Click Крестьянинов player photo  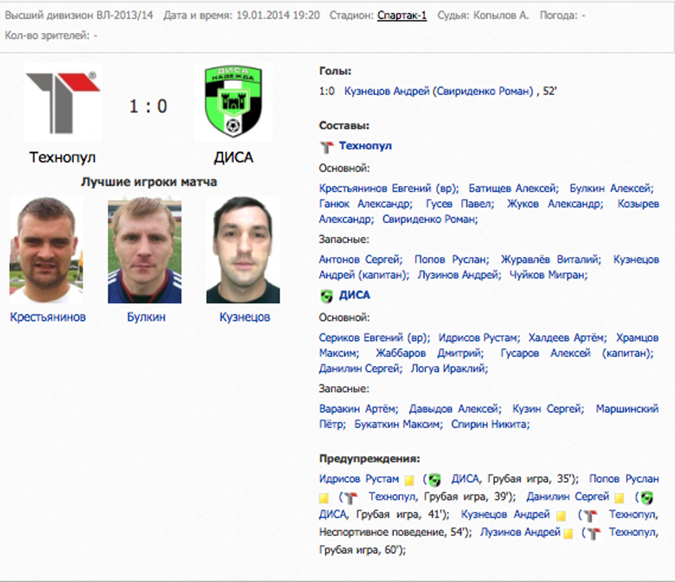(46, 250)
